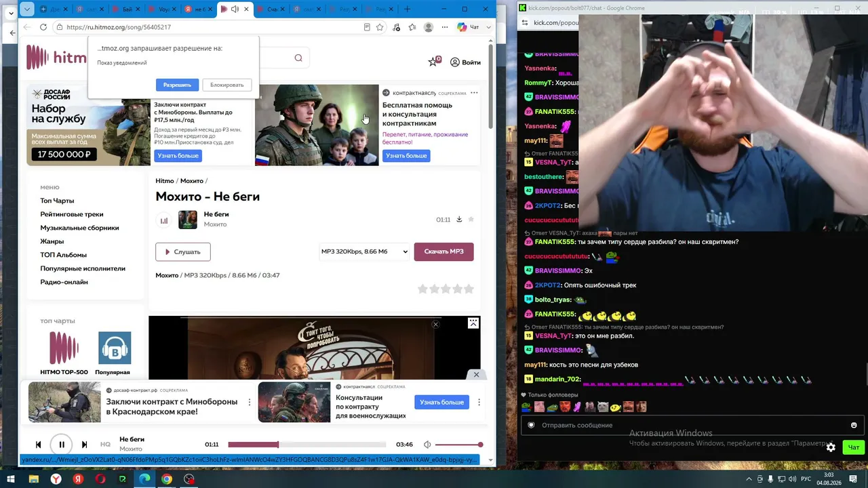868x488 pixels.
Task: Open the emoji picker in Kick chat
Action: [x=854, y=425]
